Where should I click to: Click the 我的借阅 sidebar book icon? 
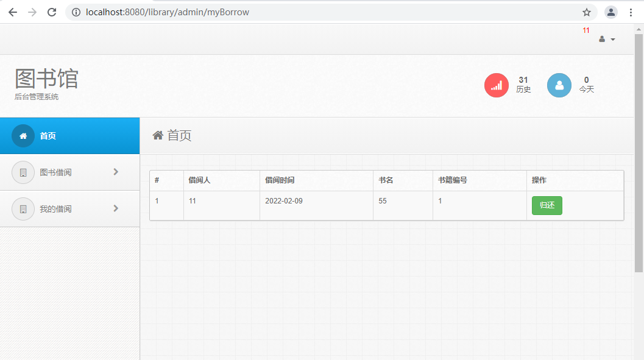(23, 209)
